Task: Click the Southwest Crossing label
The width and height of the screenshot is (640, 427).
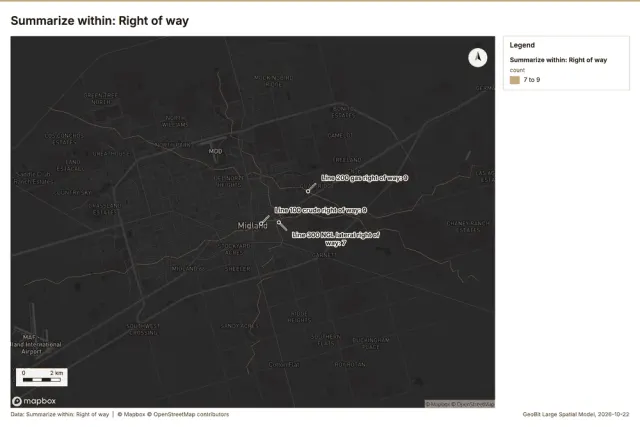Action: pyautogui.click(x=143, y=329)
